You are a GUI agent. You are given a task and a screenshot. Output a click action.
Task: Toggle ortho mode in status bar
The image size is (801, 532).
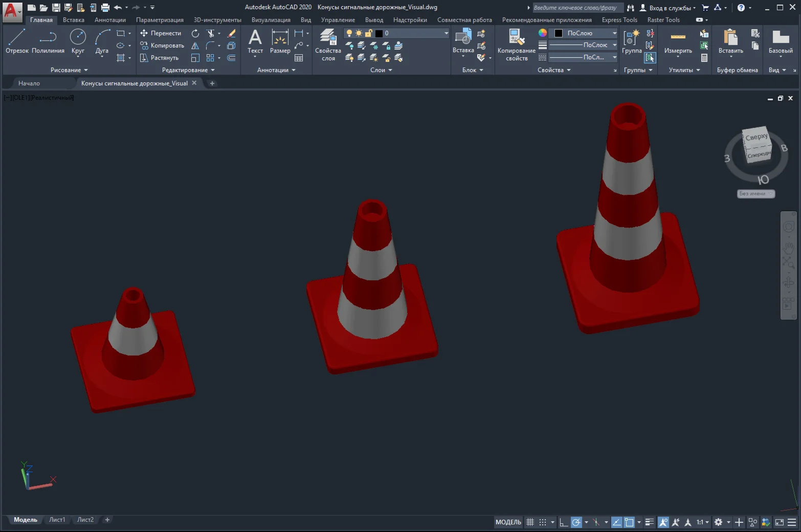click(x=563, y=522)
